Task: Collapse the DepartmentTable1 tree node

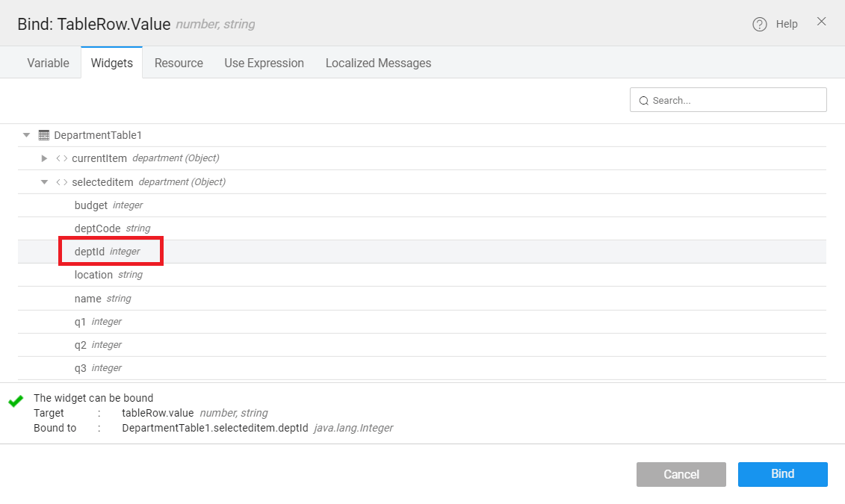Action: [x=27, y=135]
